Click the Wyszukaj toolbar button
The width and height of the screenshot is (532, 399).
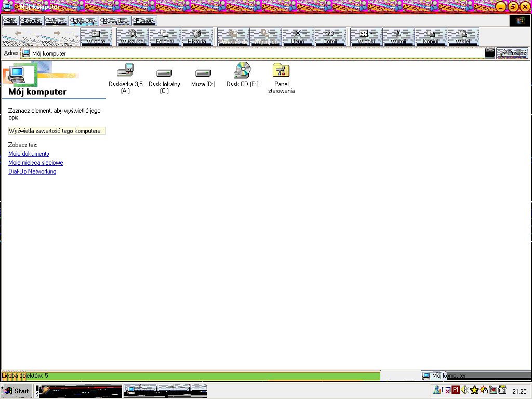point(132,37)
